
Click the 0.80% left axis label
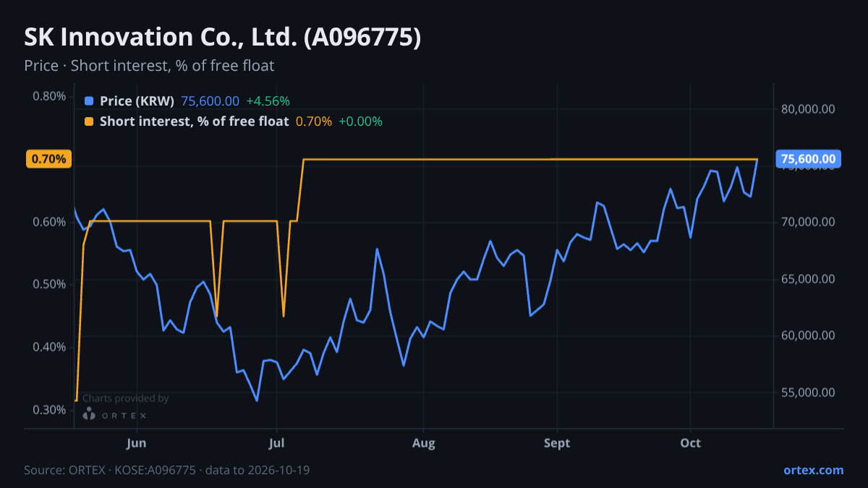[49, 96]
